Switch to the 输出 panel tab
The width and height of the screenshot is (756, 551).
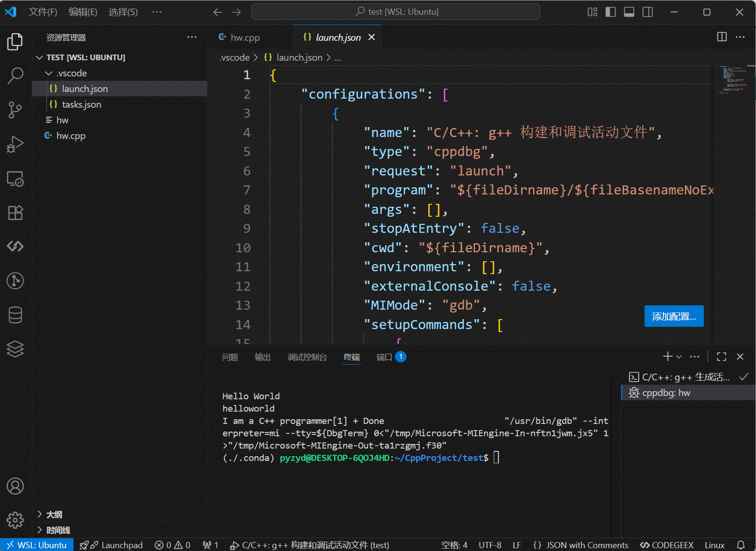(262, 357)
